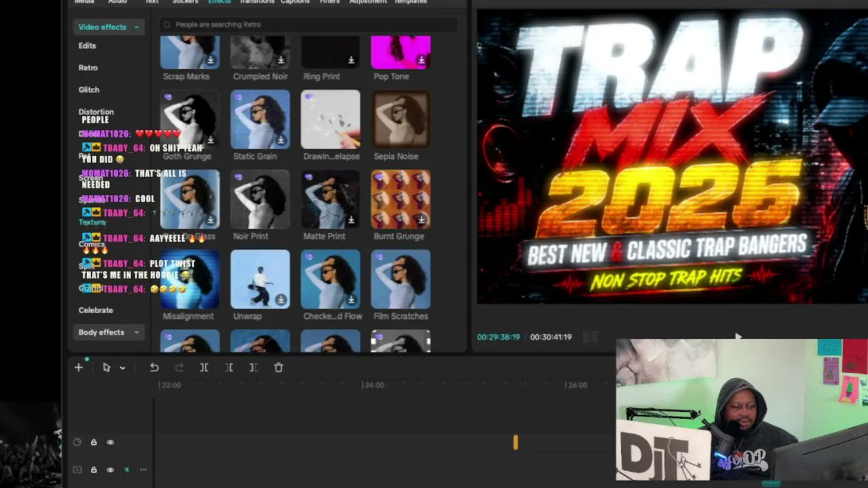This screenshot has width=868, height=488.
Task: Mute the main video track audio
Action: click(x=127, y=470)
